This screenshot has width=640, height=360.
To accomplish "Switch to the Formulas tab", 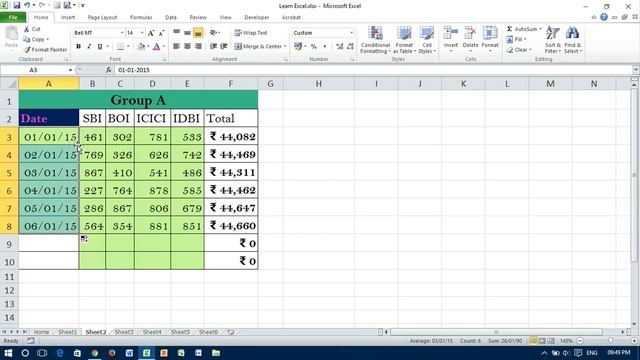I will click(x=141, y=17).
